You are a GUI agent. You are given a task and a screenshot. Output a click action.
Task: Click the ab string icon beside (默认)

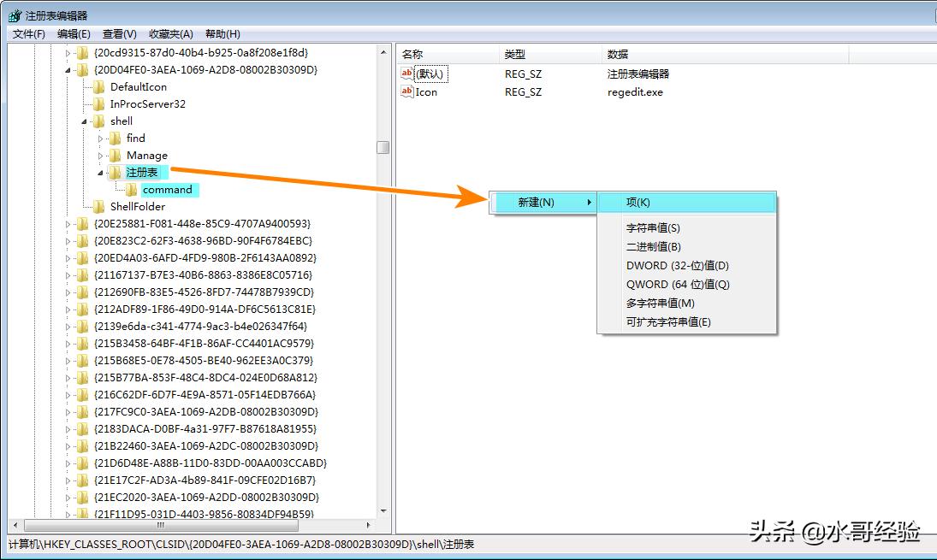(407, 74)
